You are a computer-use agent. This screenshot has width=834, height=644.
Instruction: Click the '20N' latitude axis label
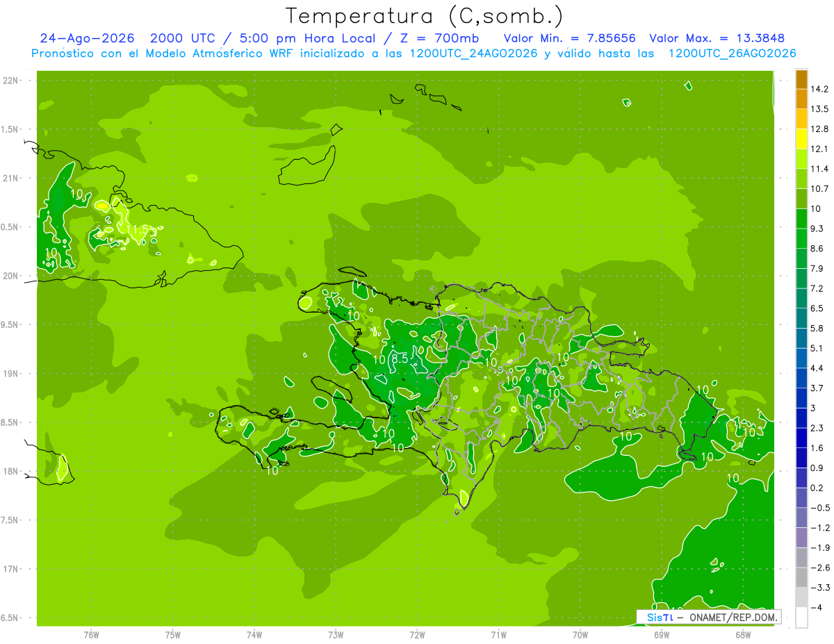pyautogui.click(x=11, y=276)
